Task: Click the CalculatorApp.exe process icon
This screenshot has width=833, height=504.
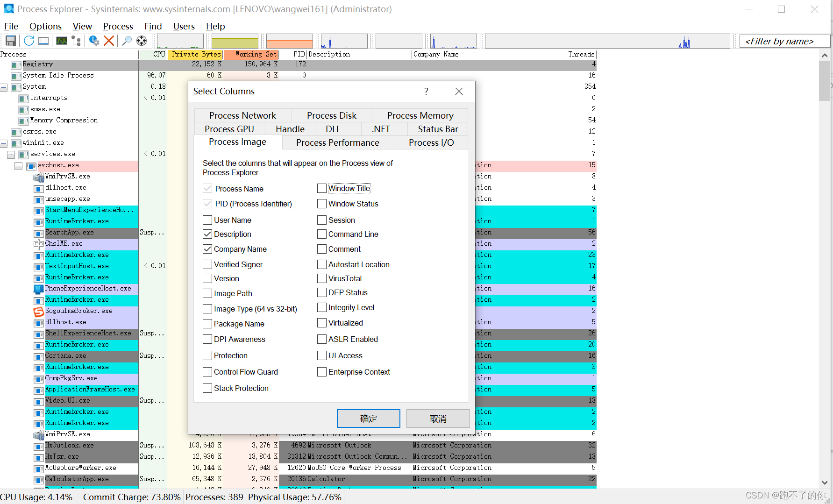Action: coord(39,480)
